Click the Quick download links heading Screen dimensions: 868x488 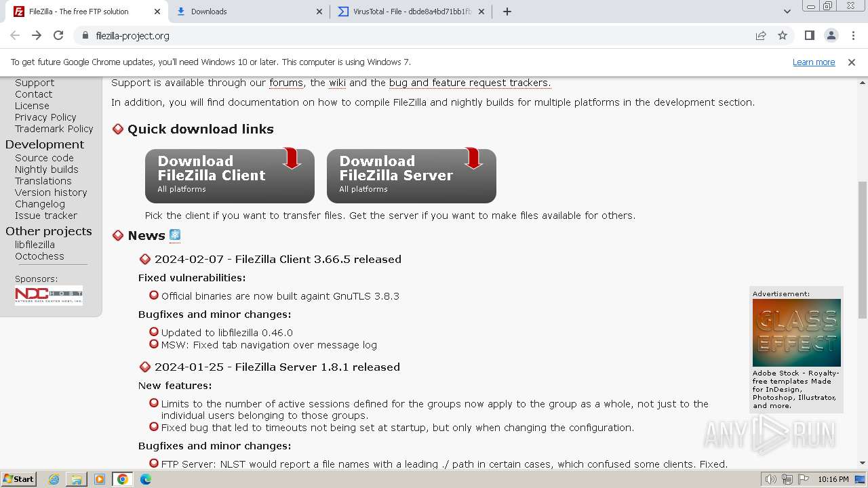pos(201,129)
